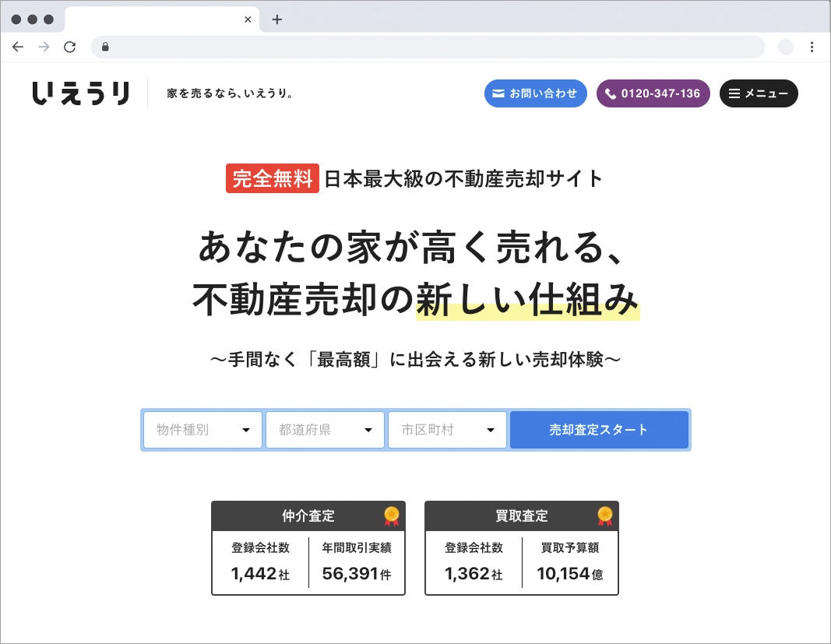Click the いえうり site logo
This screenshot has height=644, width=831.
pyautogui.click(x=81, y=93)
